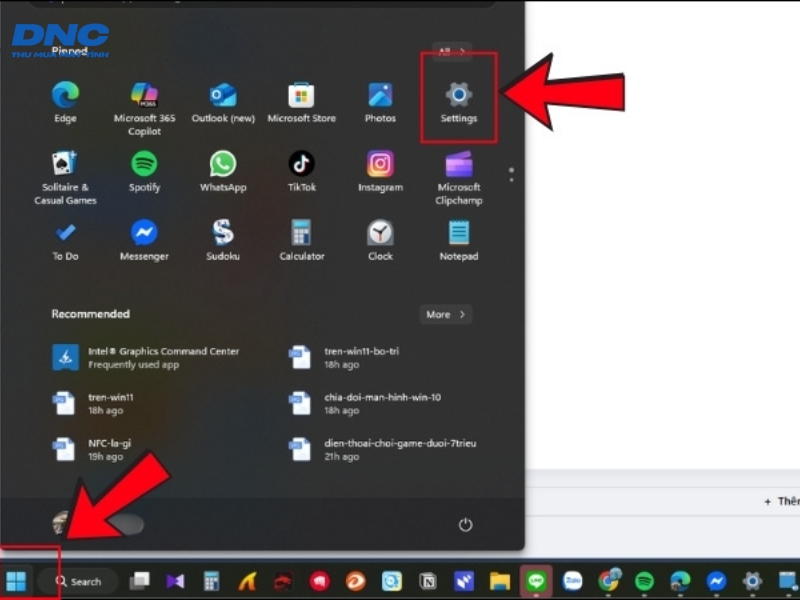Viewport: 800px width, 600px height.
Task: Open the Microsoft Store pinned app
Action: coord(302,102)
